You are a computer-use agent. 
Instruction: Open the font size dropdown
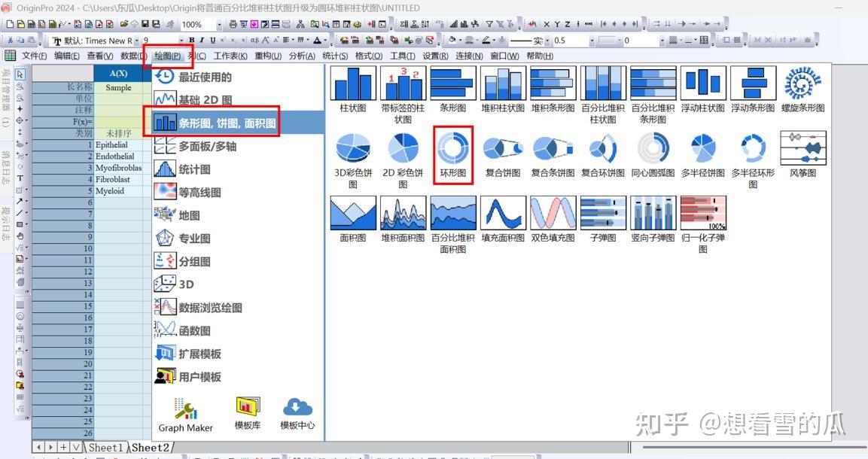[x=181, y=41]
